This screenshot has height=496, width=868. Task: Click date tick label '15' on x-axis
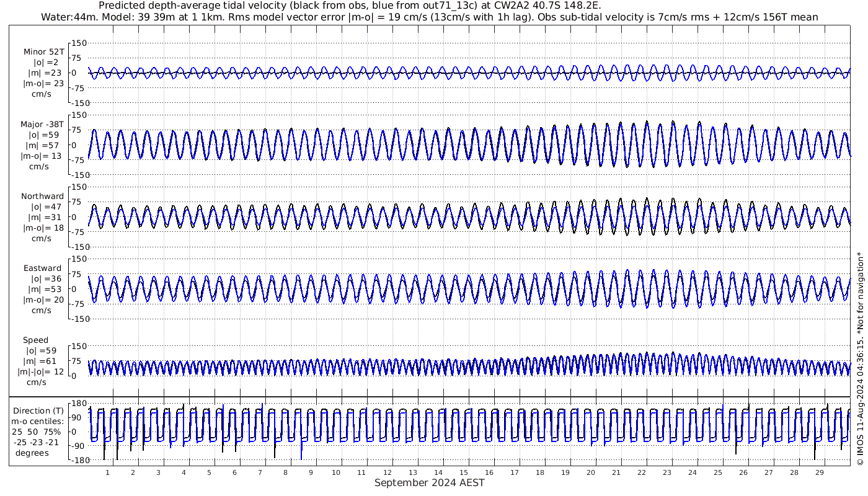(x=463, y=472)
